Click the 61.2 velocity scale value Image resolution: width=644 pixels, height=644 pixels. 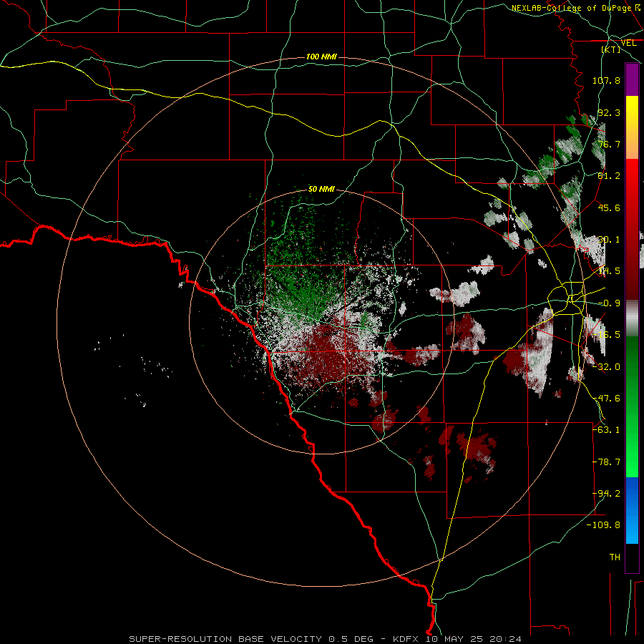[x=609, y=176]
